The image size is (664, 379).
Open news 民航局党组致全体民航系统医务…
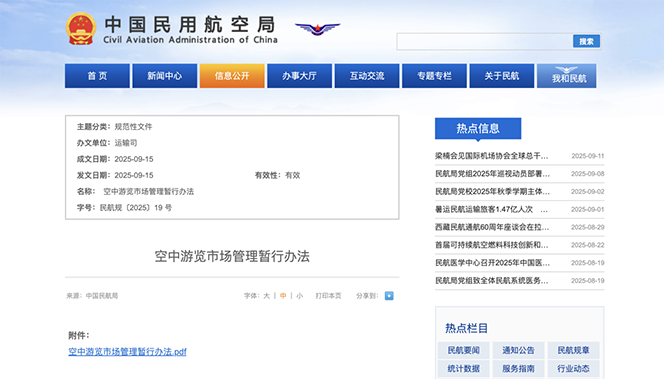(492, 280)
